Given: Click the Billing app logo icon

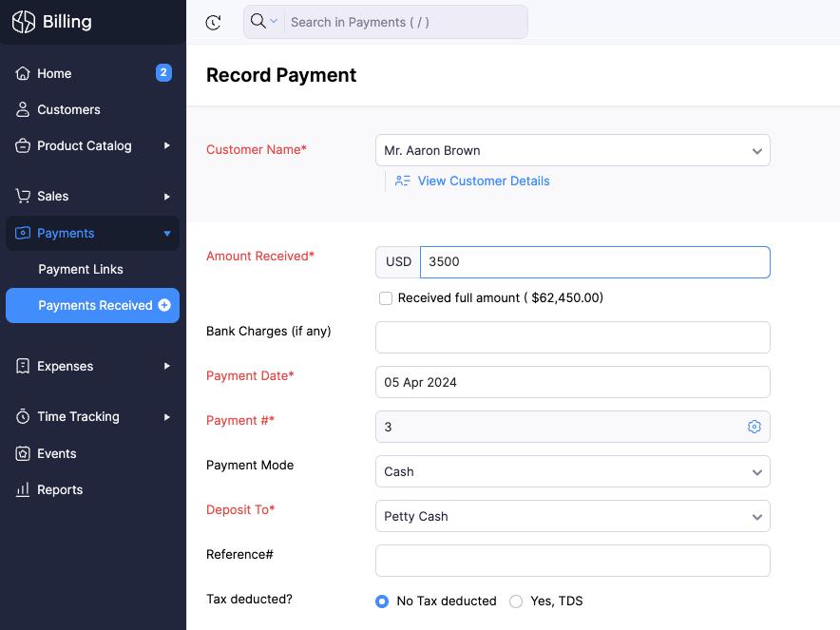Looking at the screenshot, I should pos(23,21).
